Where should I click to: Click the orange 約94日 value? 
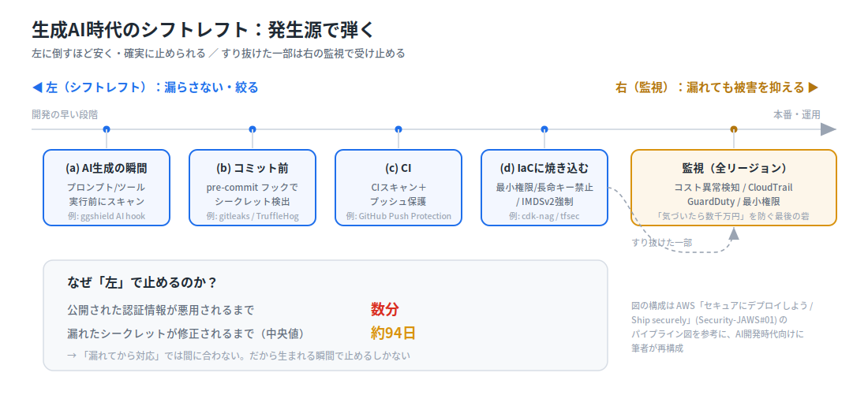pyautogui.click(x=393, y=333)
